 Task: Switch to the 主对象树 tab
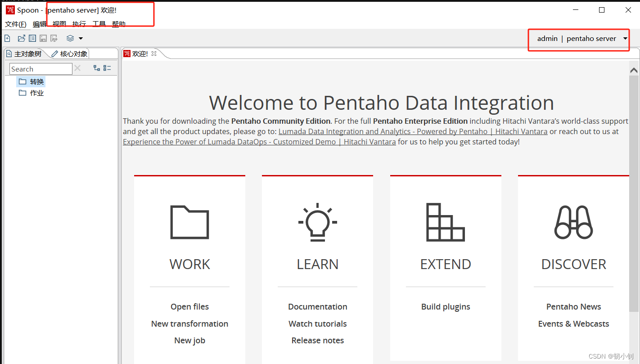click(24, 54)
